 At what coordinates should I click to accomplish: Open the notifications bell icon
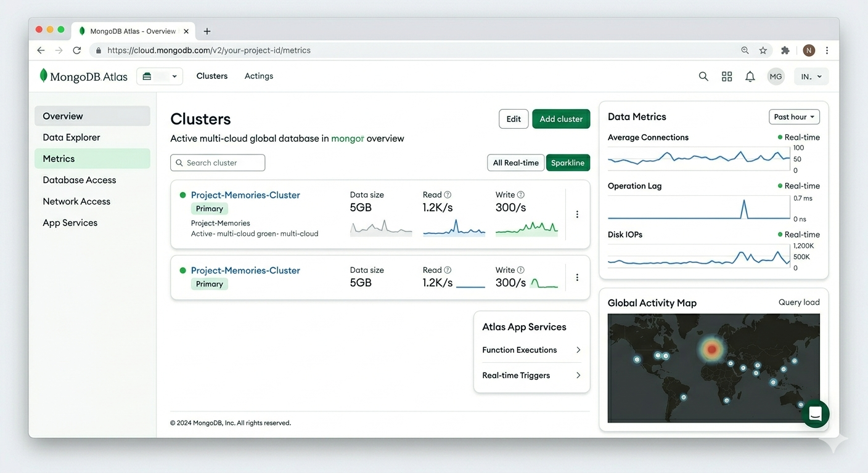coord(750,76)
